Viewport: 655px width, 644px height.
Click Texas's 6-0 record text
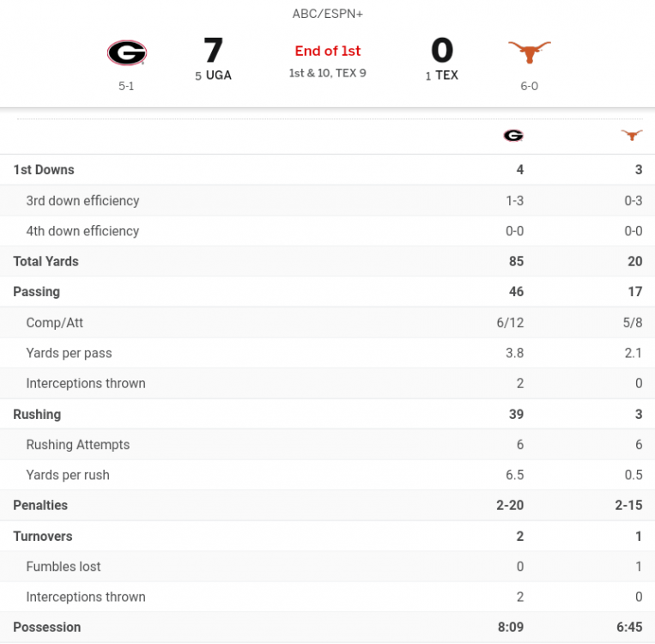click(529, 87)
